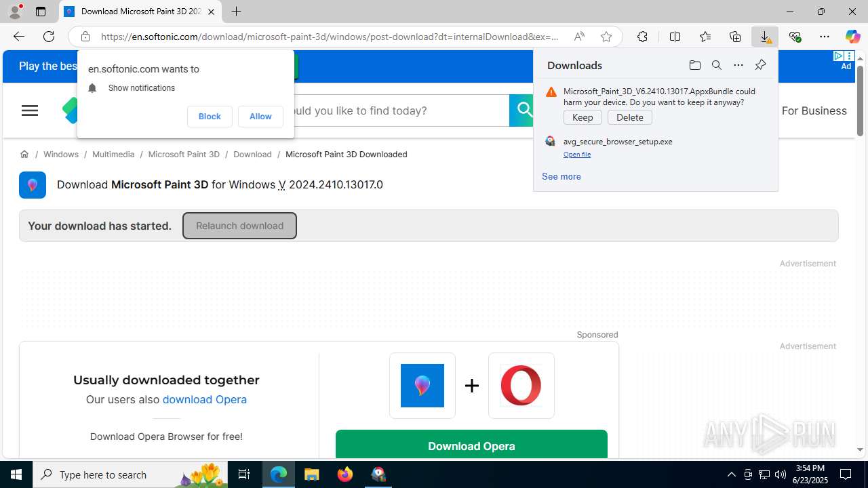Viewport: 868px width, 488px height.
Task: Block notifications from en.softonic.com
Action: pos(210,117)
